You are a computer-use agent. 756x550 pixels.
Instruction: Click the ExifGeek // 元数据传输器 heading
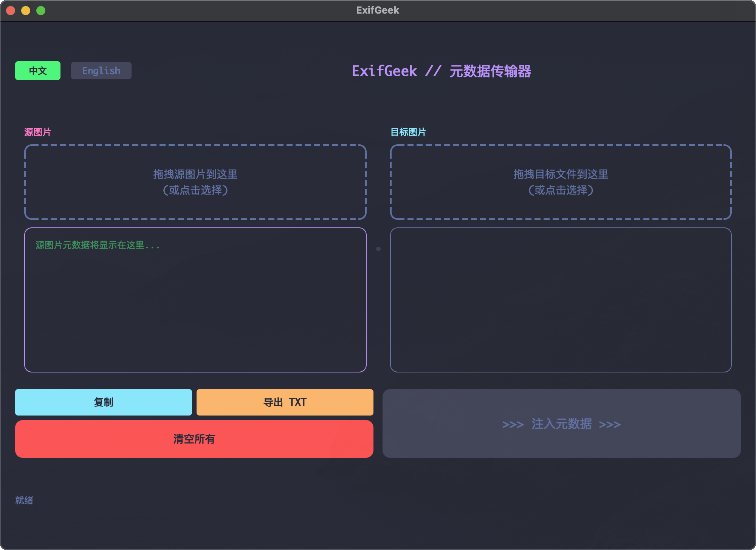click(442, 71)
